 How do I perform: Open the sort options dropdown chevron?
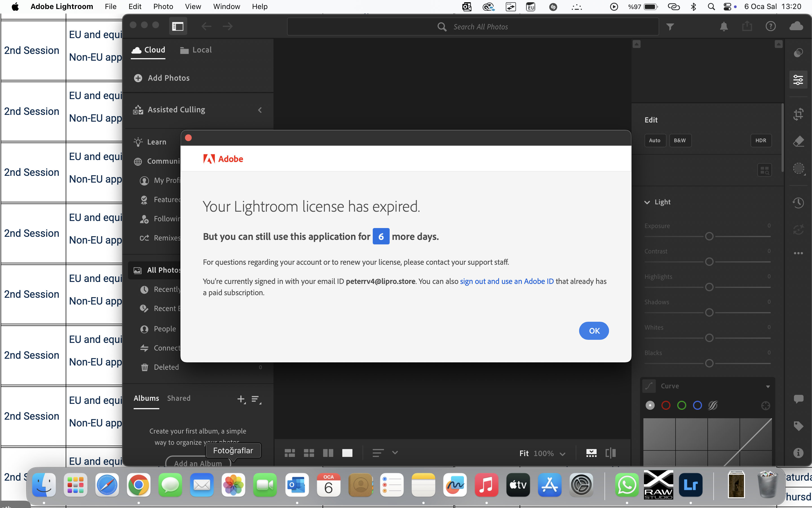[x=395, y=453]
